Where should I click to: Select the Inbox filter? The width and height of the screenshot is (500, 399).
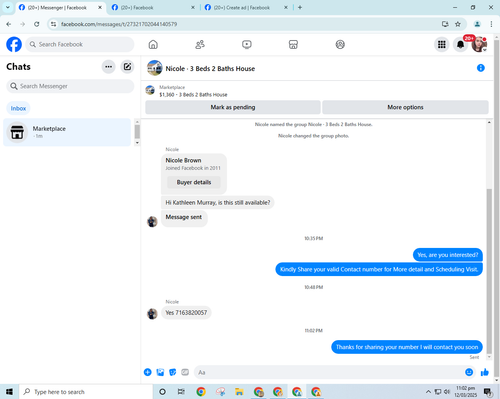pos(18,108)
